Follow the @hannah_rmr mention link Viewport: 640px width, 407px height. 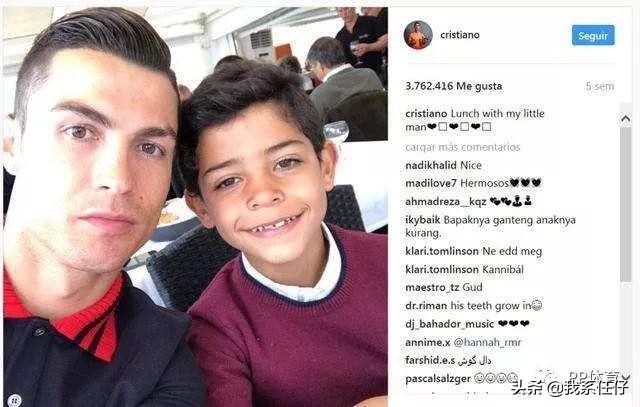[487, 342]
